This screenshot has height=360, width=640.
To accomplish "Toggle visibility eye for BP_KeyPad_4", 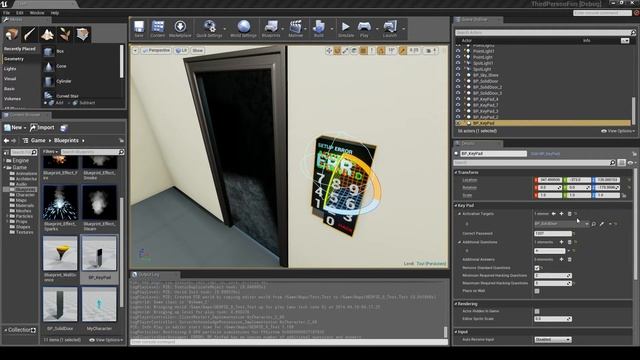I will [458, 99].
